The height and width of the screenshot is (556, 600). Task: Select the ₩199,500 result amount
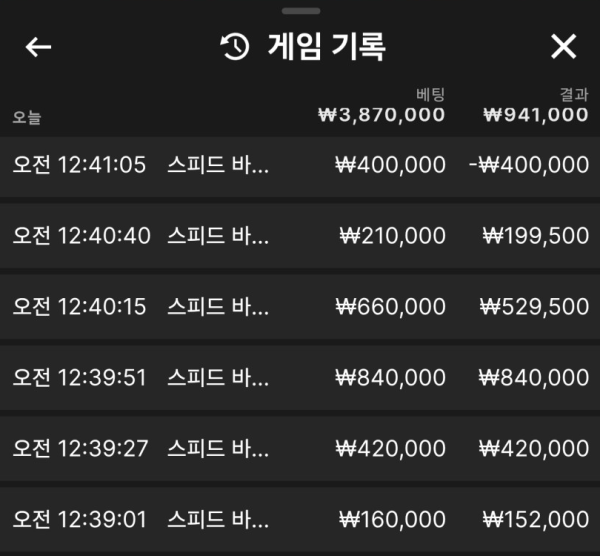(x=536, y=236)
